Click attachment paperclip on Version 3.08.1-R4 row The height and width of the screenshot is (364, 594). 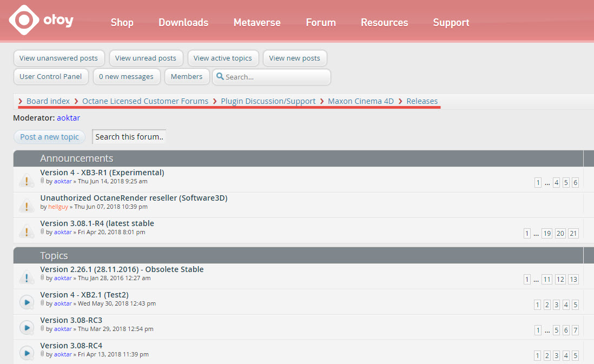[42, 232]
